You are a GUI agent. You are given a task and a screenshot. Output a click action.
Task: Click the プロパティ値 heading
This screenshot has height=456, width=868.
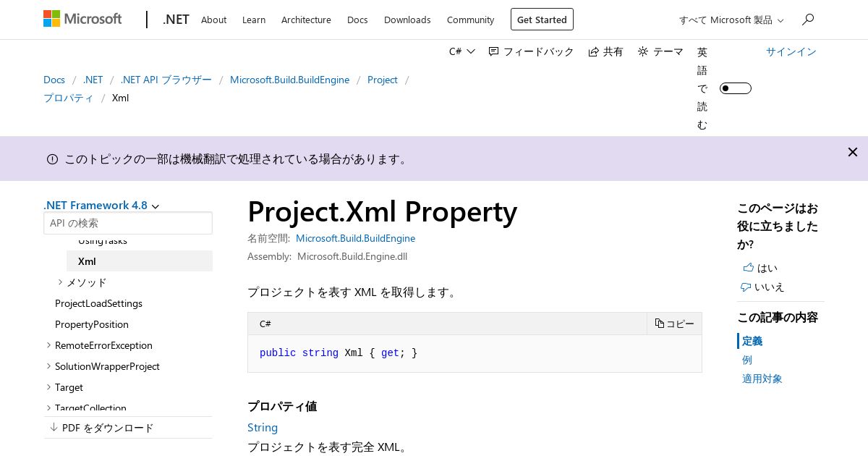click(282, 406)
